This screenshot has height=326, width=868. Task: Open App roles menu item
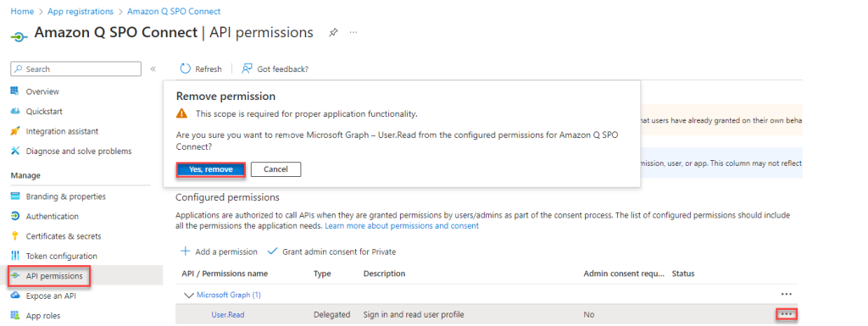[x=43, y=316]
